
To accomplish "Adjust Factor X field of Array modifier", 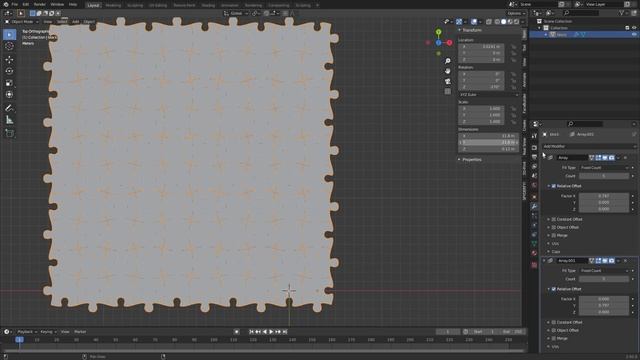I will coord(604,196).
